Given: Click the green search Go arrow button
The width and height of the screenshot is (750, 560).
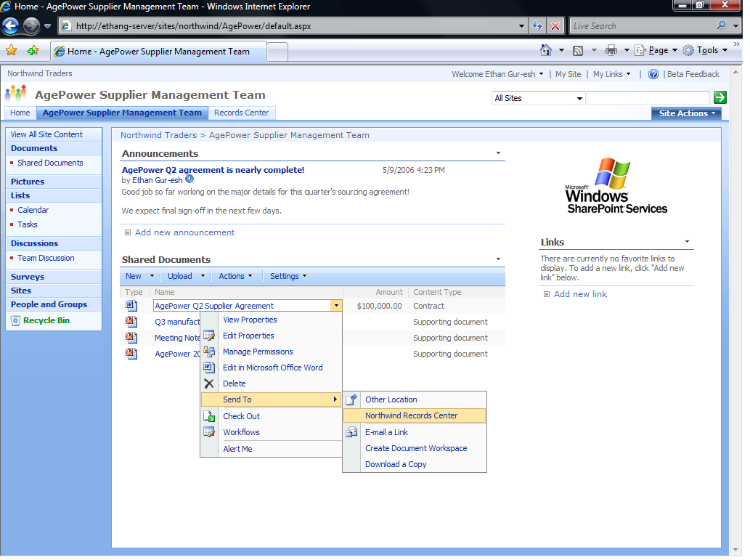Looking at the screenshot, I should click(720, 97).
